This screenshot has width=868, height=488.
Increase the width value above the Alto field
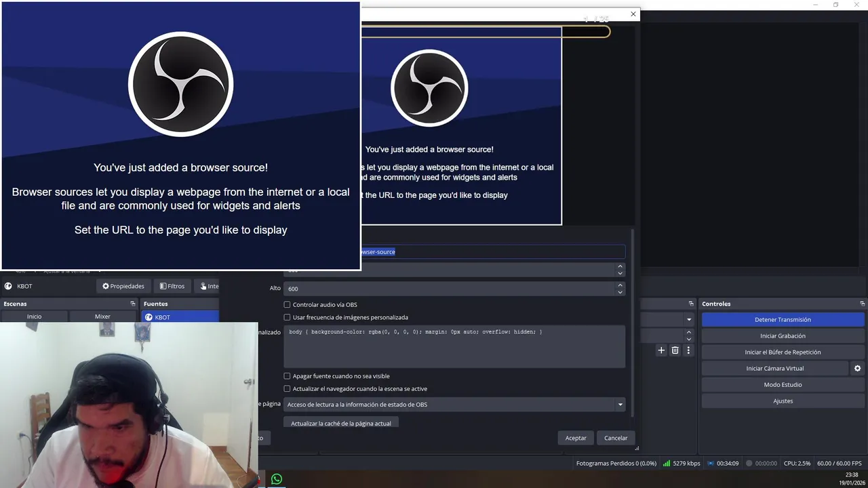620,266
